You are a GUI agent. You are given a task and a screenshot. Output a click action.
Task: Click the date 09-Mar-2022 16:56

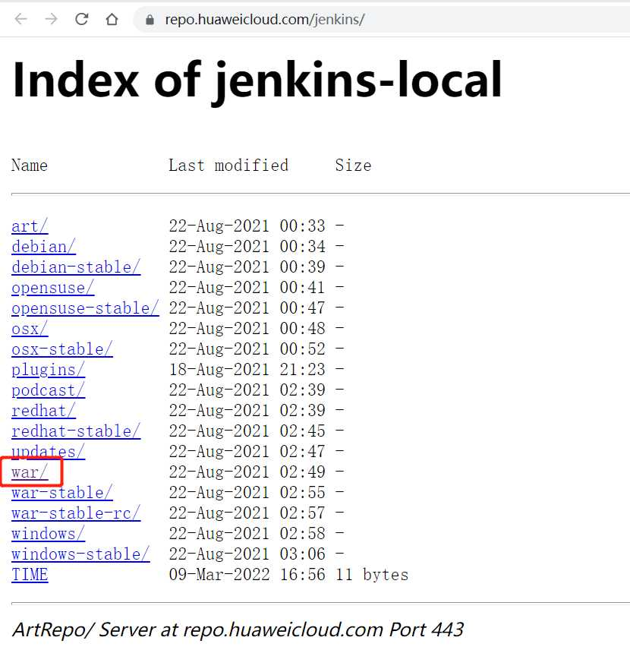[x=247, y=575]
